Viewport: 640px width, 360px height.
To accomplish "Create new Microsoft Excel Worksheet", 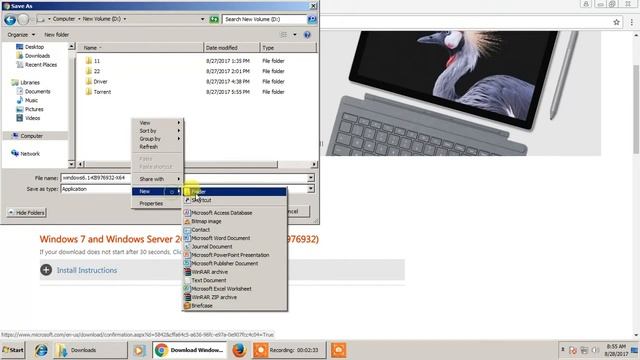I will 235,289.
